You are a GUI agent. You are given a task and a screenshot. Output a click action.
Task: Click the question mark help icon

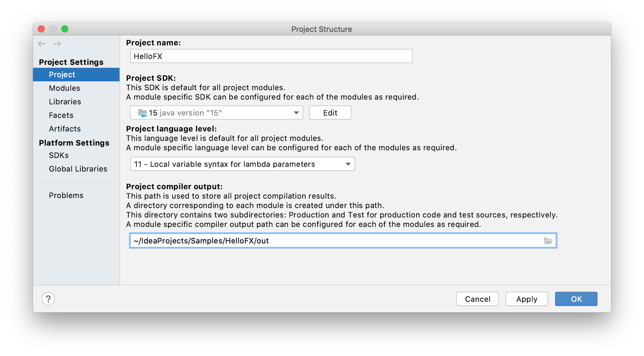(x=49, y=299)
